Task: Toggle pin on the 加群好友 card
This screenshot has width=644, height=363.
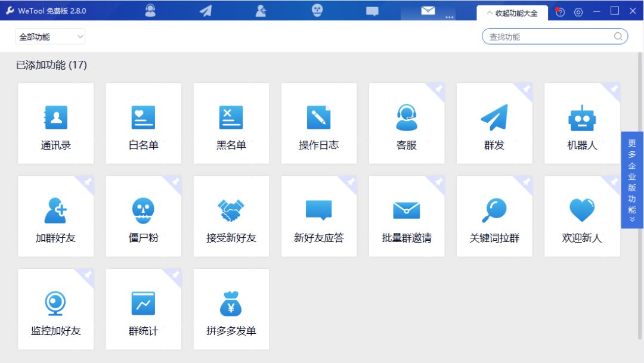Action: coord(88,182)
